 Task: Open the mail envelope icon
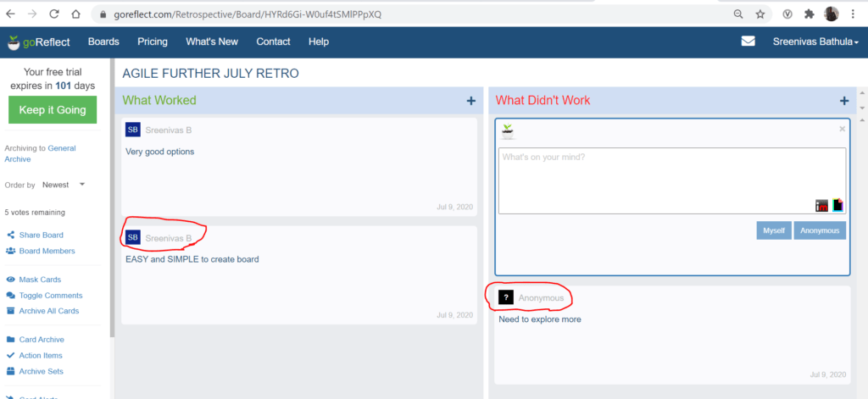click(748, 42)
